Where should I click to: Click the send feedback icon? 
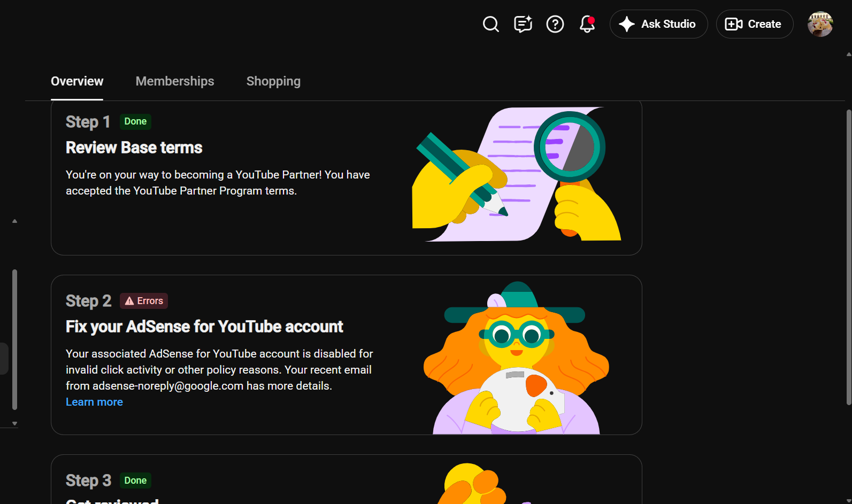tap(523, 24)
